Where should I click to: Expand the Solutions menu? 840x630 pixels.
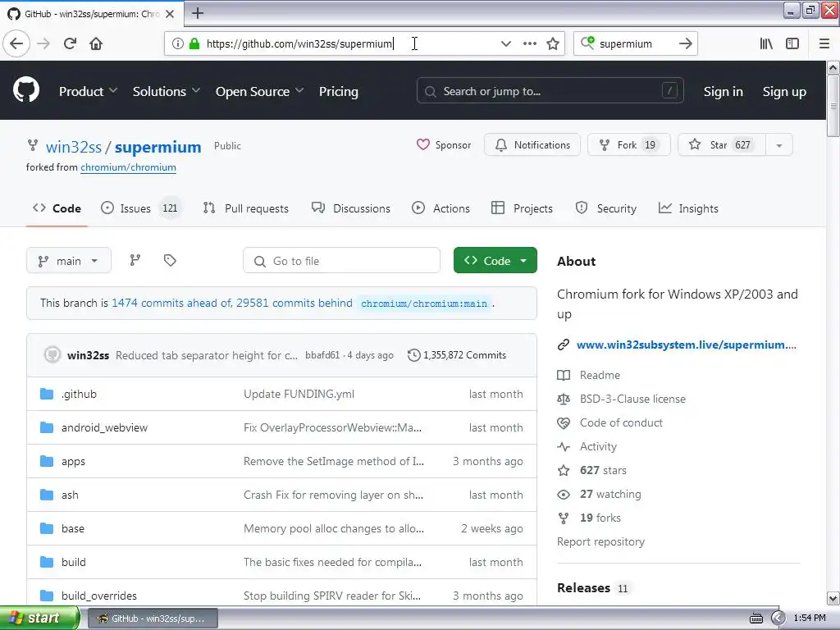(167, 92)
